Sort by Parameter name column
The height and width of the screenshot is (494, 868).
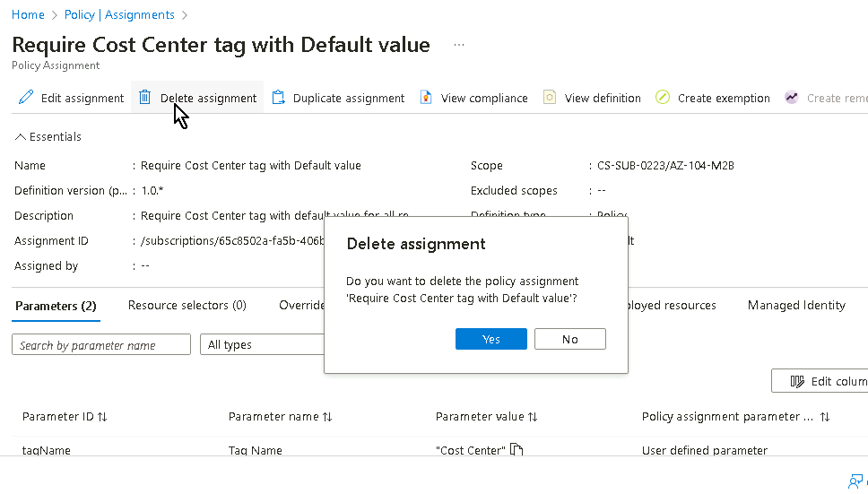327,417
